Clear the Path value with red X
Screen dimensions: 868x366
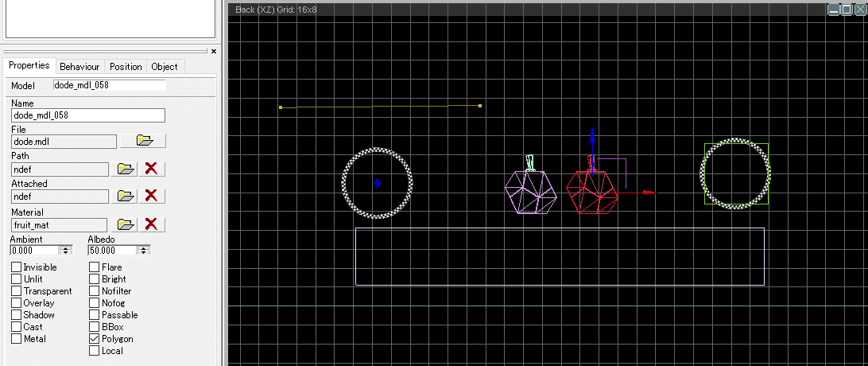[x=151, y=169]
